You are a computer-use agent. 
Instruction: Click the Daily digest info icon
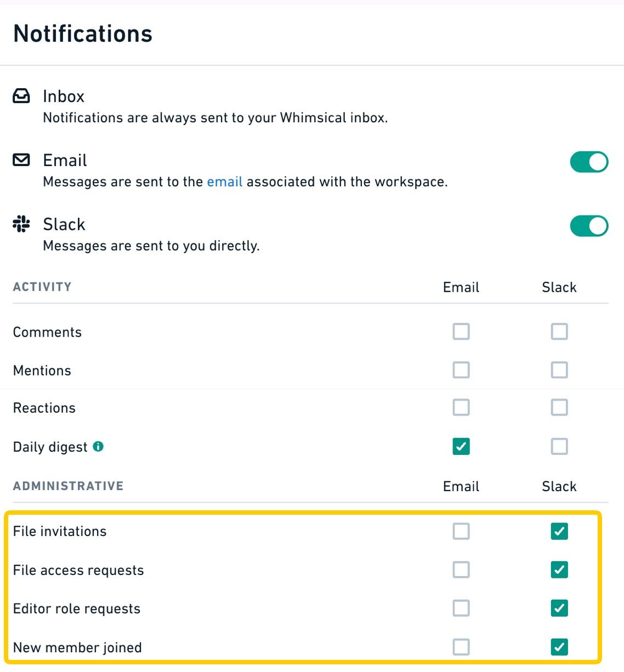point(98,447)
